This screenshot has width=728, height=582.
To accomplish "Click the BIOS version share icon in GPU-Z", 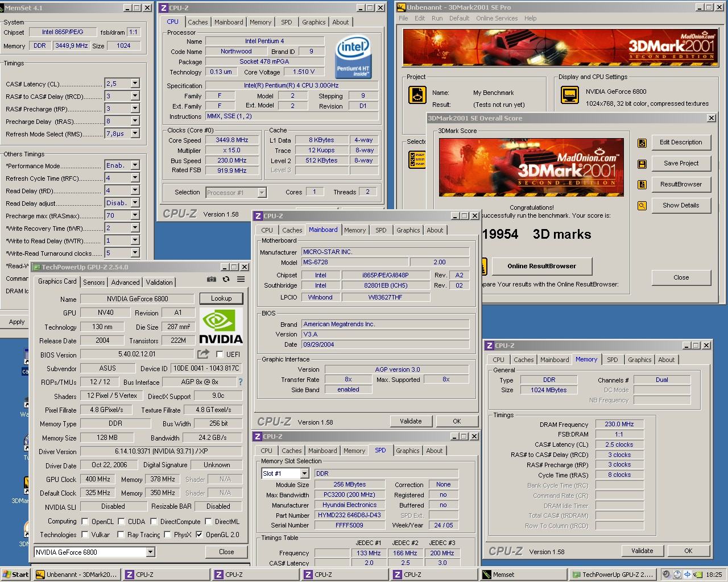I will point(203,354).
